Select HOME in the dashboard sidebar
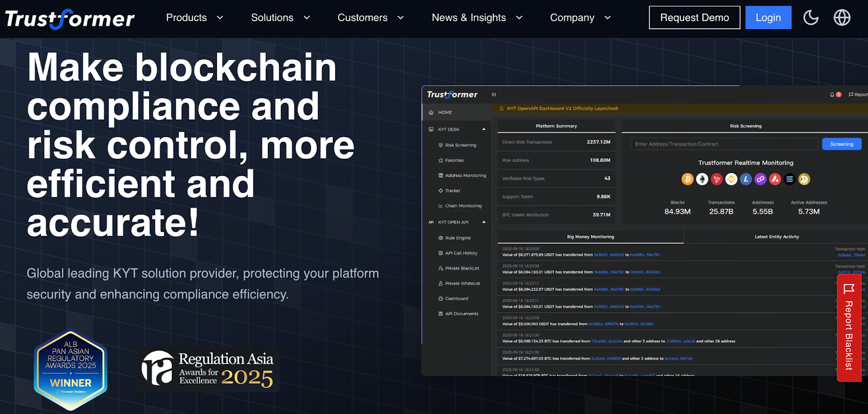The height and width of the screenshot is (414, 868). [456, 112]
